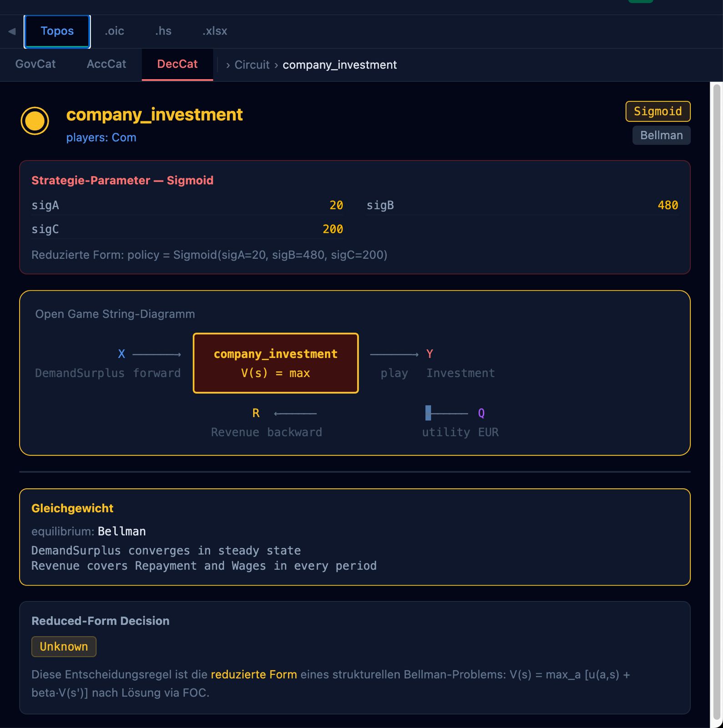This screenshot has width=723, height=728.
Task: Click the sigA value 20
Action: [x=336, y=206]
